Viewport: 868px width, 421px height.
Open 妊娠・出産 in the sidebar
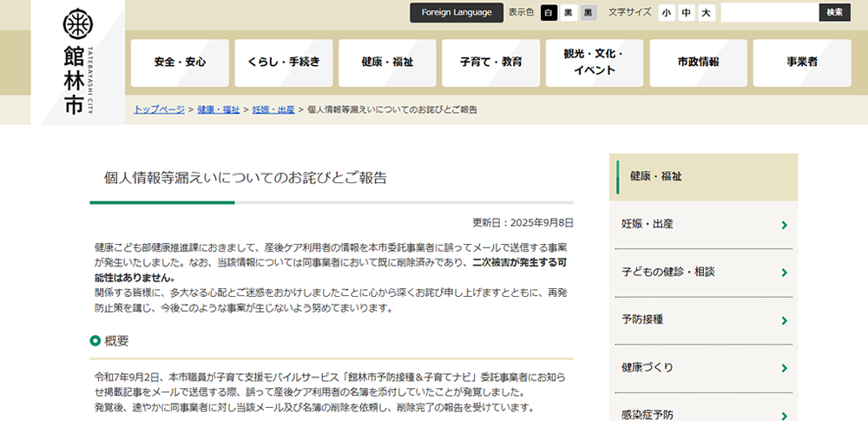point(704,224)
